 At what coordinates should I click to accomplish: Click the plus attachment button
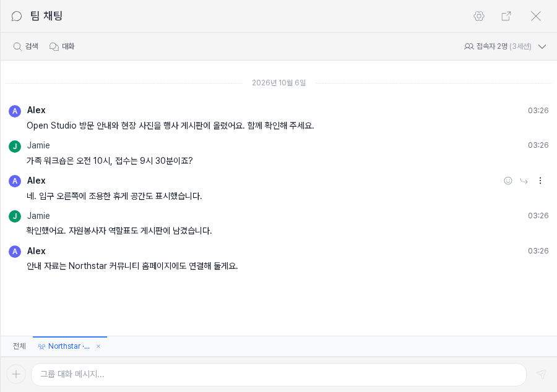coord(16,374)
